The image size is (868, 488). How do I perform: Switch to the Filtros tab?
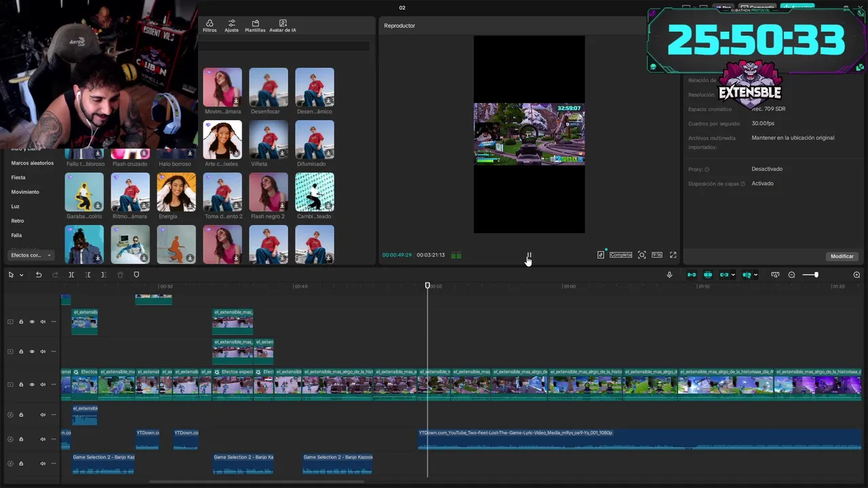click(x=210, y=26)
